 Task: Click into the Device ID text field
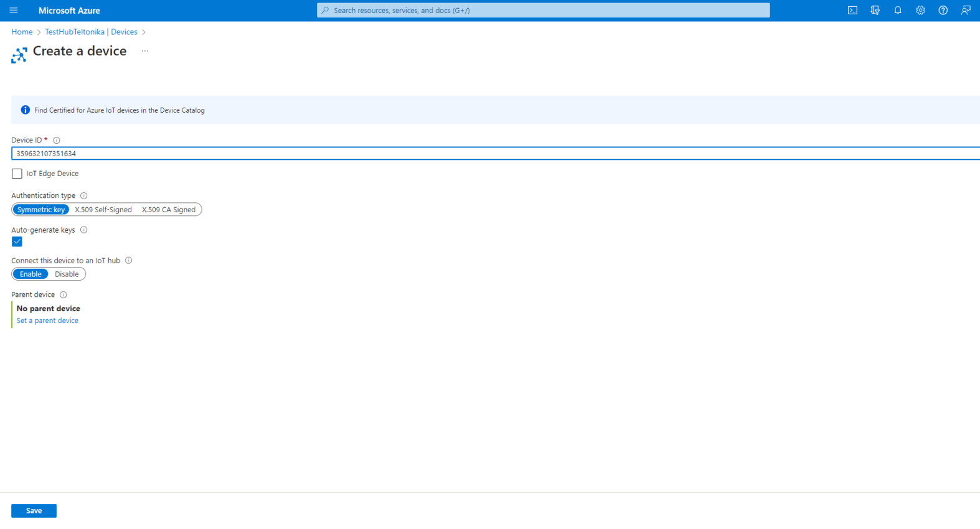[436, 154]
